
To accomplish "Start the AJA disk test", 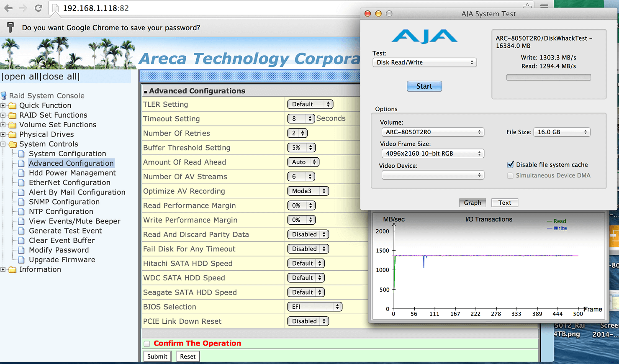I will point(424,86).
